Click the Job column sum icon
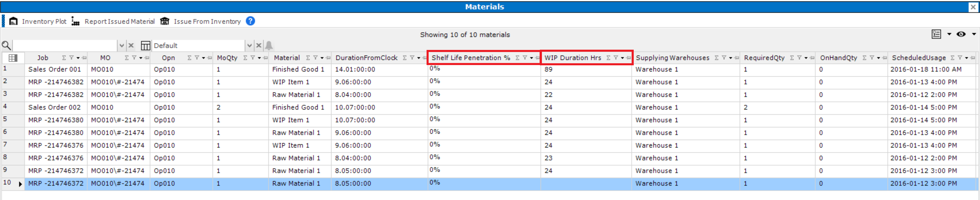The image size is (980, 200). pyautogui.click(x=64, y=58)
